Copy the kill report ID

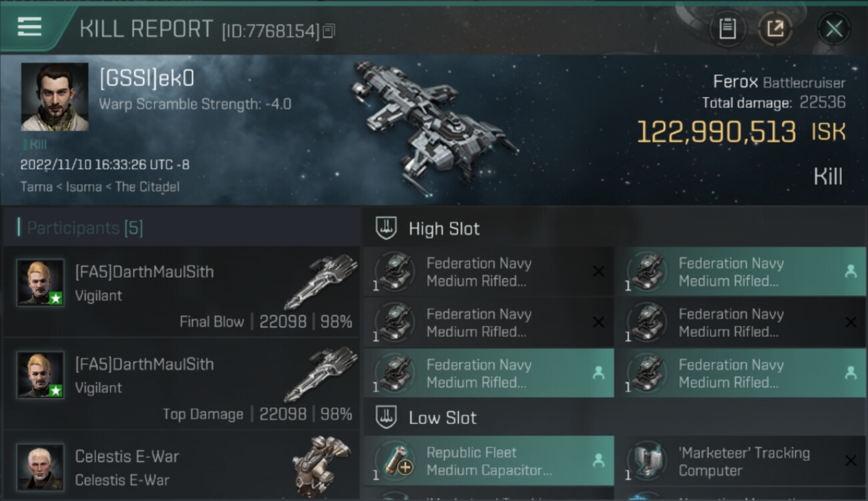pos(329,31)
